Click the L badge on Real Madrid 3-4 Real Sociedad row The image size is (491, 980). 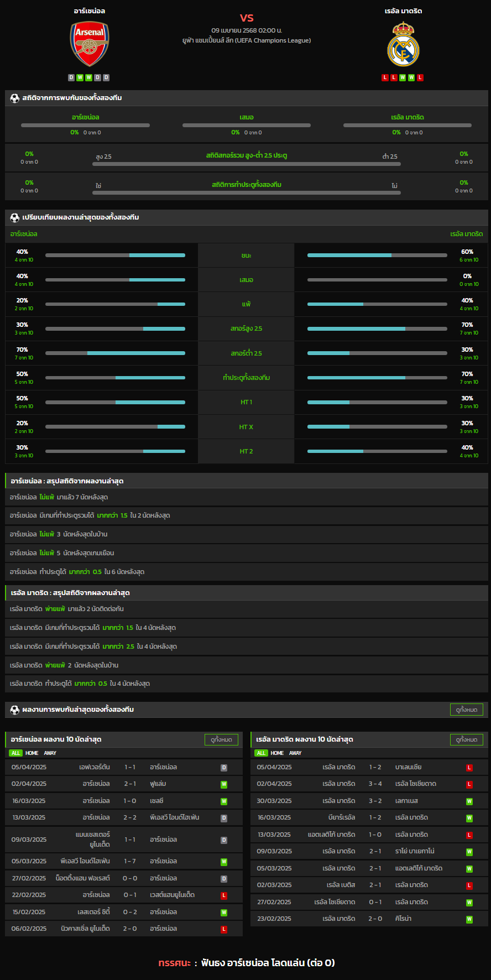click(x=469, y=784)
